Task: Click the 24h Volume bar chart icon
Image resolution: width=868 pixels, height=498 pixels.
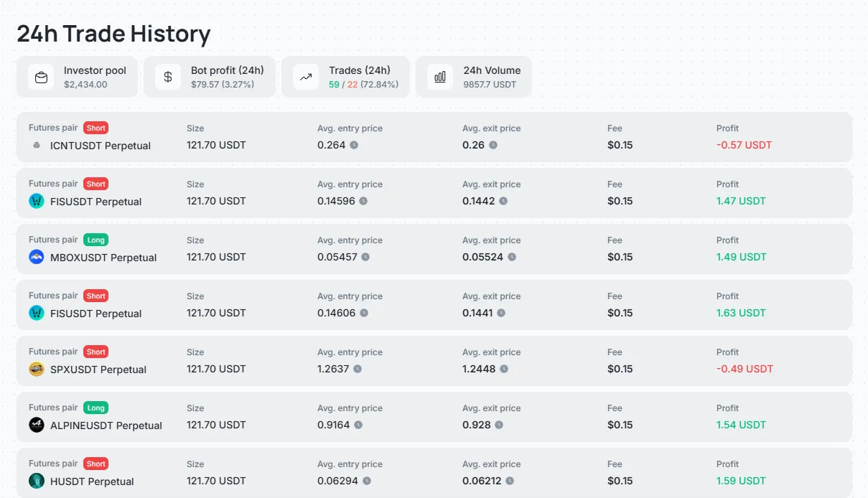Action: [440, 77]
